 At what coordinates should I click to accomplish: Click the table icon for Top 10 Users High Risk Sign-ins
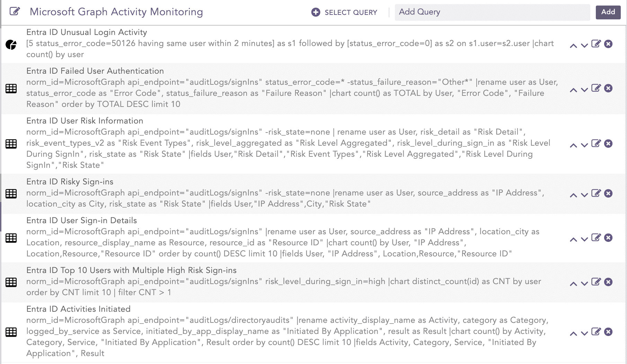[x=11, y=282]
